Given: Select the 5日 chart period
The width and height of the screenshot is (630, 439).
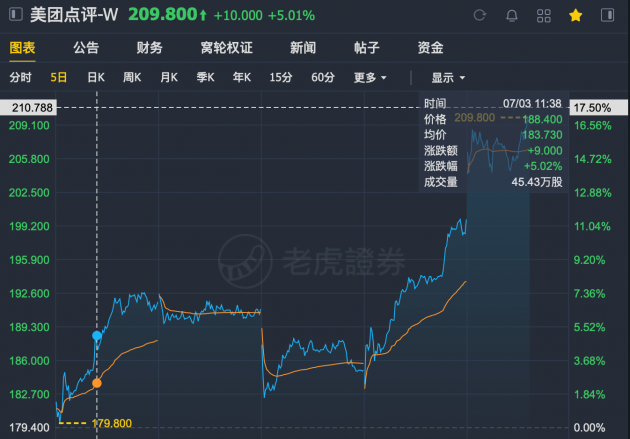Looking at the screenshot, I should click(59, 77).
